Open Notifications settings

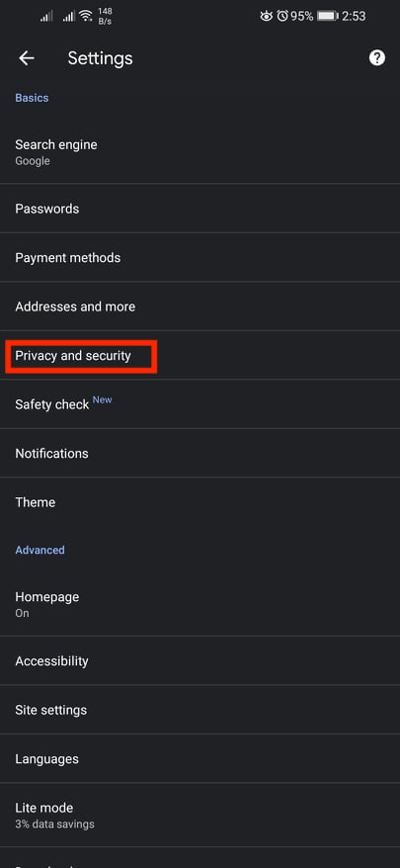pyautogui.click(x=200, y=453)
